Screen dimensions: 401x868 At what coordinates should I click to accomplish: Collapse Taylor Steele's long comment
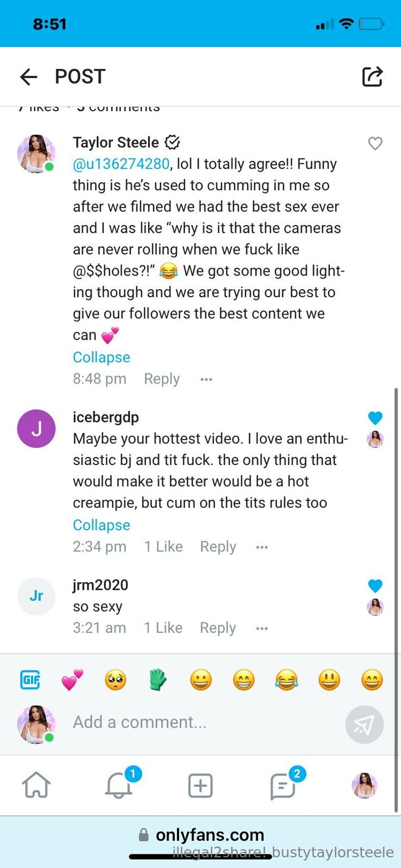coord(101,357)
